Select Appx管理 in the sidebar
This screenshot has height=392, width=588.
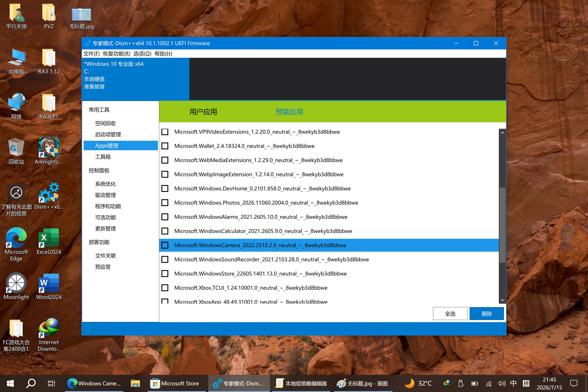point(121,145)
